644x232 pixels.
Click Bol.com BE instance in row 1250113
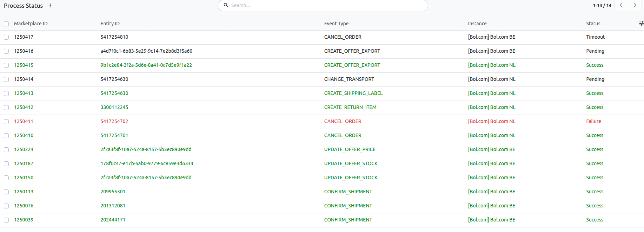tap(492, 192)
